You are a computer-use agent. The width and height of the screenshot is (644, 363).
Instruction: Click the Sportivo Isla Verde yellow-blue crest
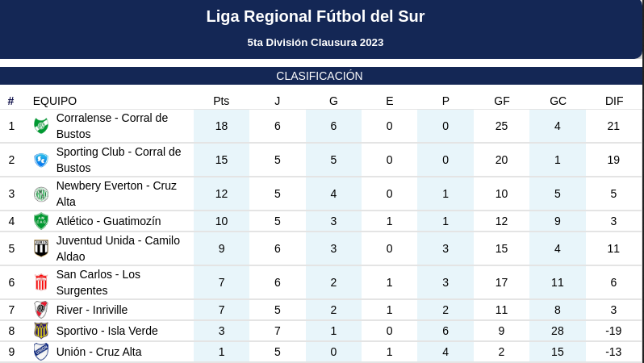pos(41,331)
